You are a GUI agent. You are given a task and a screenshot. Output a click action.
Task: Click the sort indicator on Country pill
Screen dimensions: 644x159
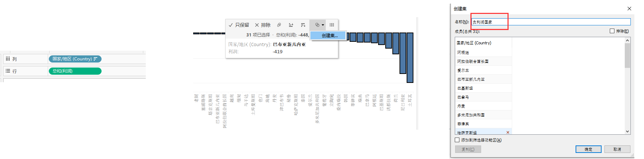coord(96,59)
